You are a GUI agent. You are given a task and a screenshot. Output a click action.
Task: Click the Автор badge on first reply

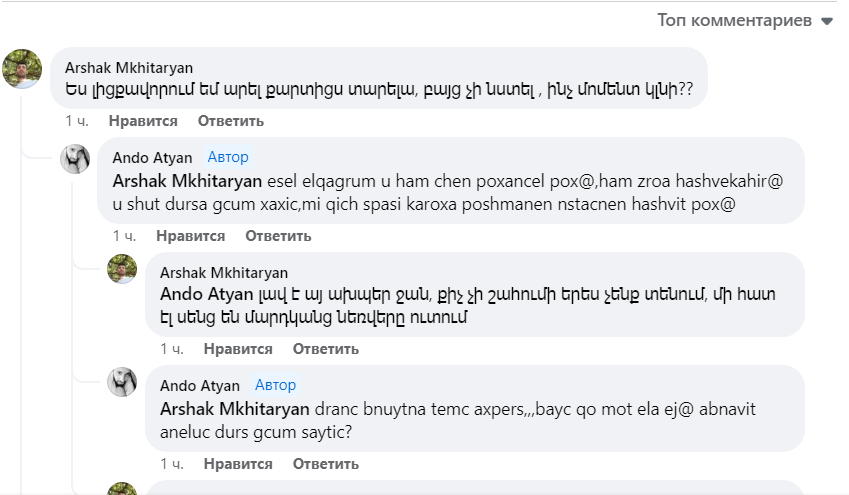pos(228,157)
